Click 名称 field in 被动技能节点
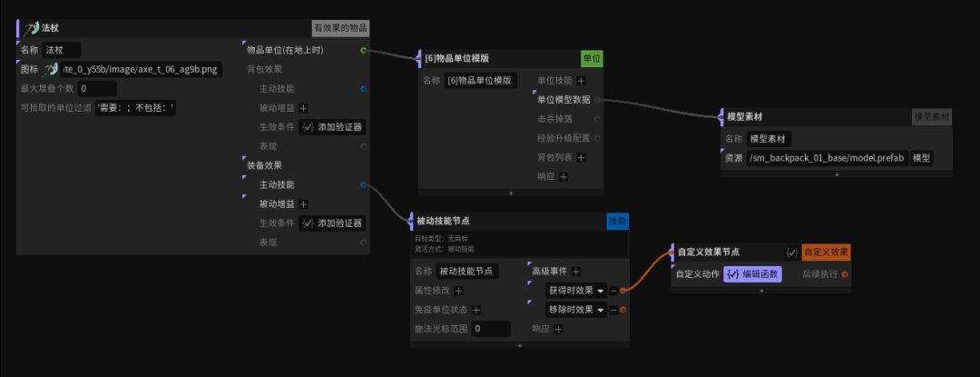 click(x=467, y=272)
